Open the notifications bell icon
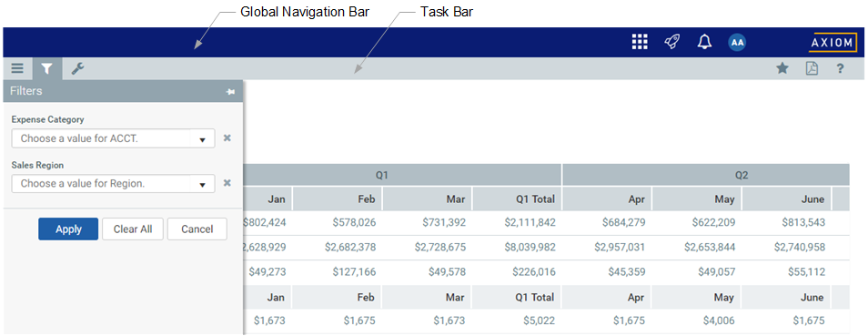Image resolution: width=868 pixels, height=336 pixels. (x=704, y=42)
